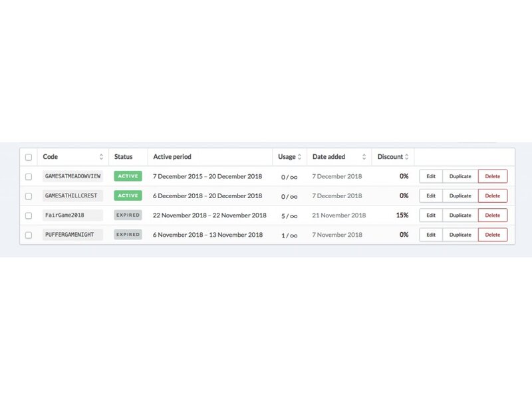
Task: Duplicate the GAMESATHILLCREST code
Action: tap(460, 196)
